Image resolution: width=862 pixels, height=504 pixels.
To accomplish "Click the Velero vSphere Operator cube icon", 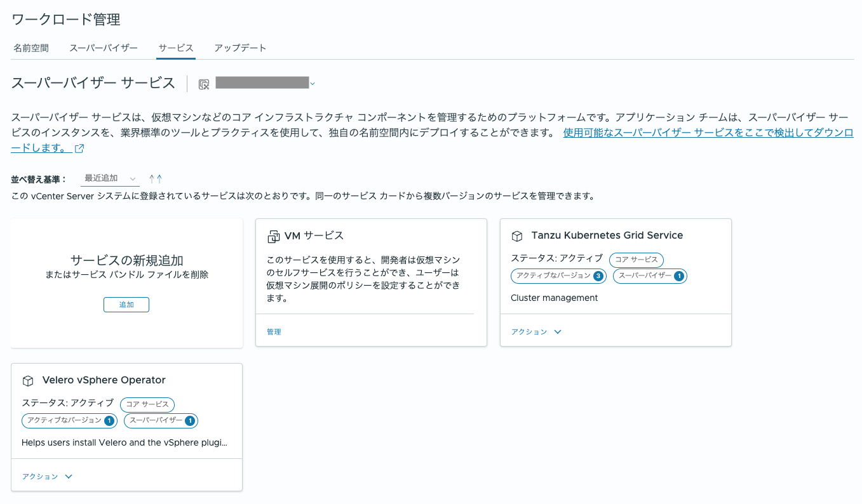I will click(28, 381).
